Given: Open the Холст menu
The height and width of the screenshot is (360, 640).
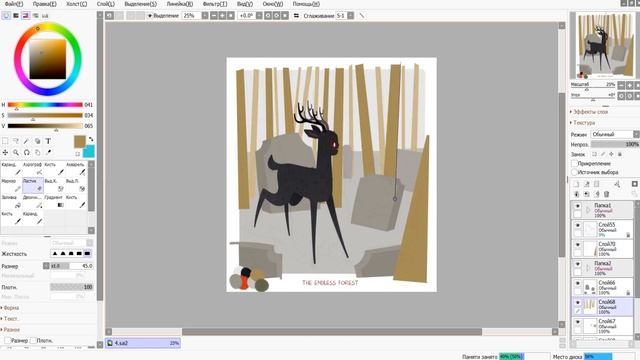Looking at the screenshot, I should [x=76, y=4].
